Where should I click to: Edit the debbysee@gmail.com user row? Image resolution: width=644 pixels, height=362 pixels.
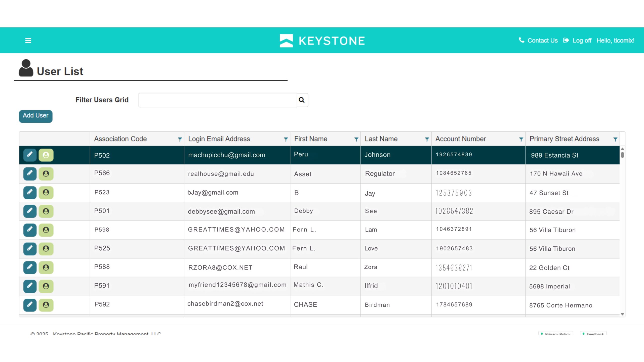tap(30, 211)
